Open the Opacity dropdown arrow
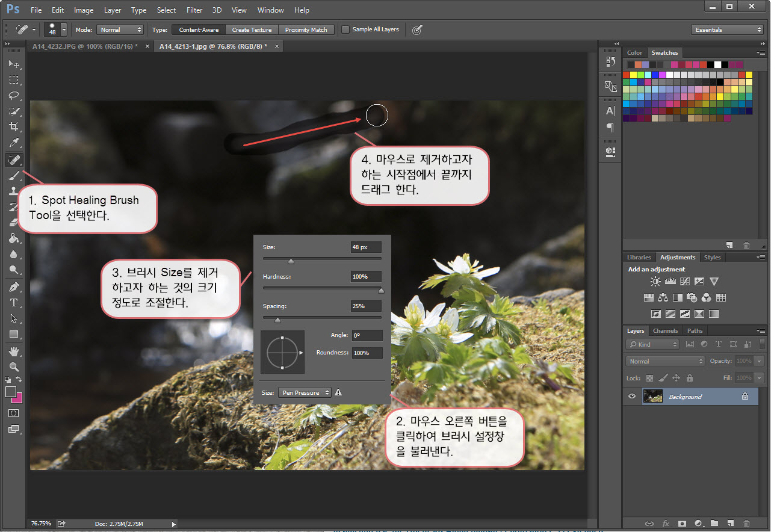The width and height of the screenshot is (771, 532). click(x=759, y=361)
